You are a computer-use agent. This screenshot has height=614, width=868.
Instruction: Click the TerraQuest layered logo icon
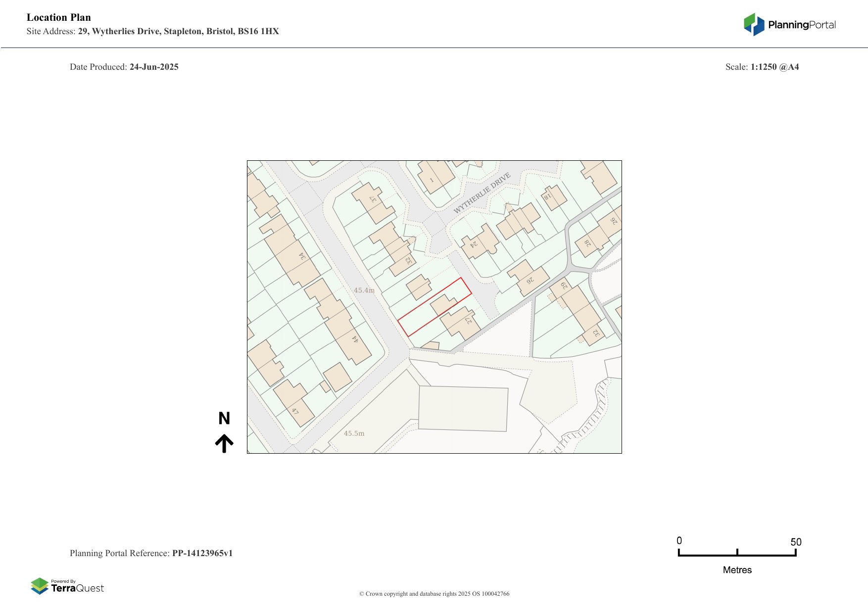(40, 586)
